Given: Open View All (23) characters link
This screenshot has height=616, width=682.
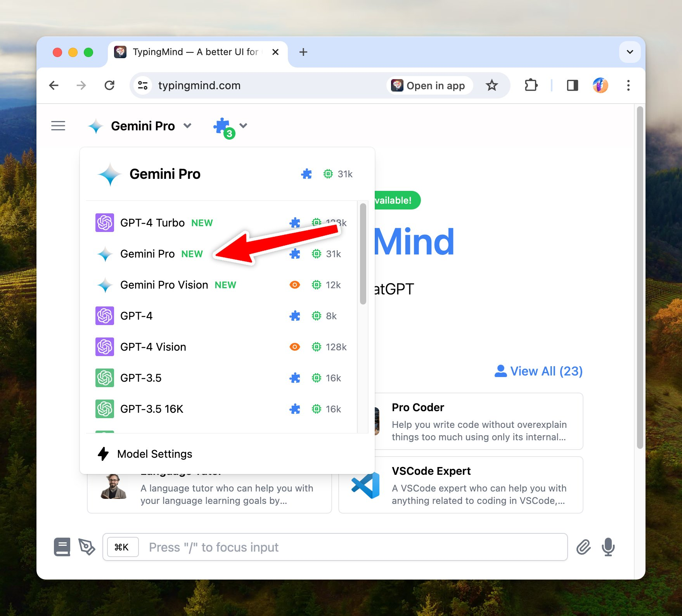Looking at the screenshot, I should 538,371.
